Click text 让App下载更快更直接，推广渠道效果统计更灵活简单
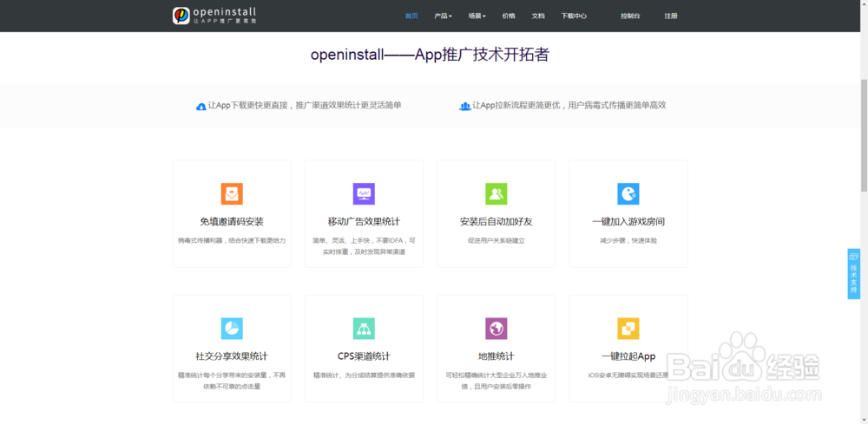This screenshot has width=868, height=424. point(305,105)
